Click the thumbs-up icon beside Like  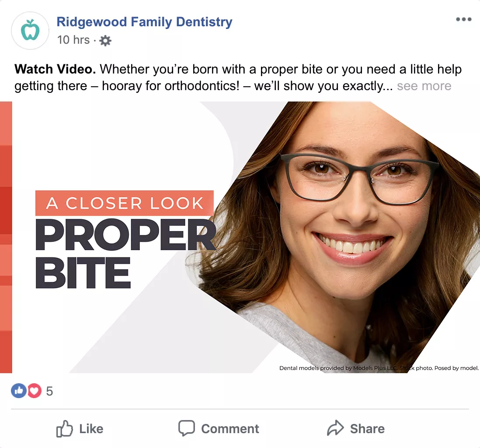point(65,429)
